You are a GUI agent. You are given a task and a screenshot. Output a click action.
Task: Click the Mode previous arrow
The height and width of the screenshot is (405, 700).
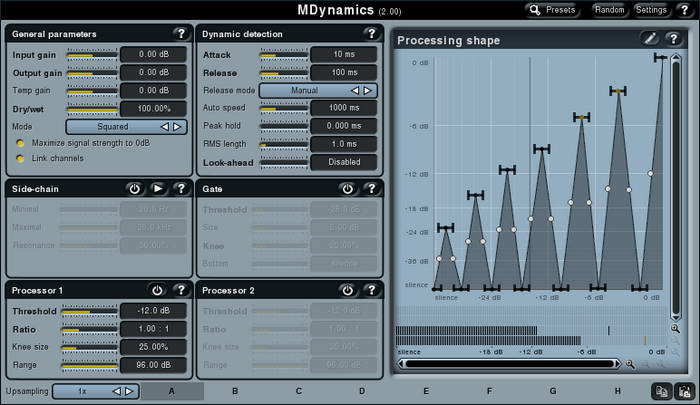[x=165, y=127]
